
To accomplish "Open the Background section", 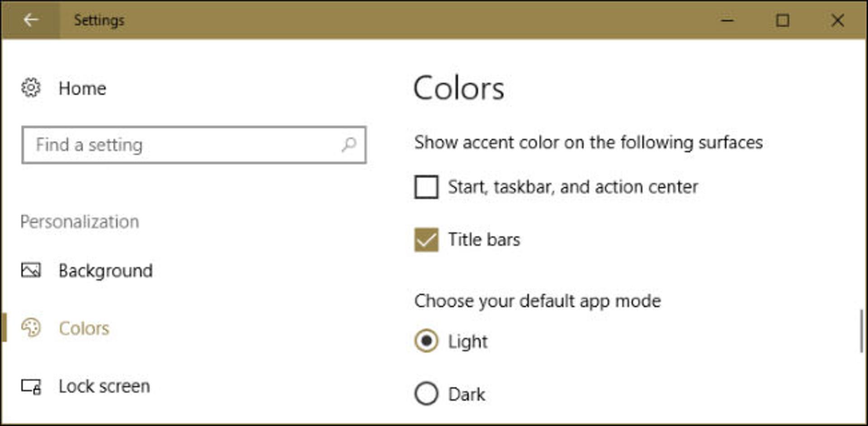I will pyautogui.click(x=105, y=271).
